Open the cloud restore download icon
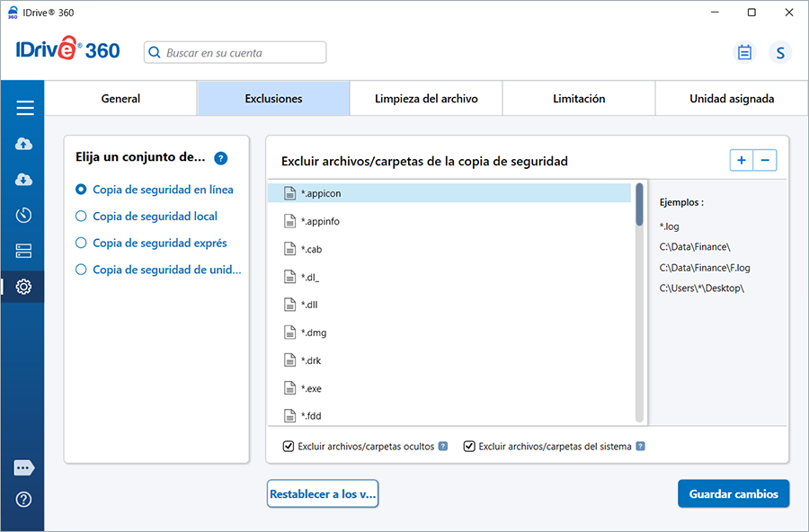This screenshot has width=809, height=532. 24,180
